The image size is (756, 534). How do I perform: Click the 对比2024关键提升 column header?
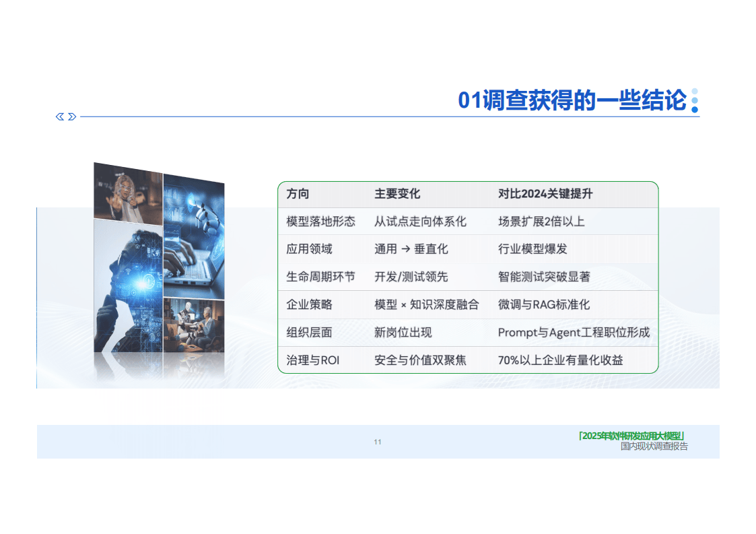[x=545, y=194]
